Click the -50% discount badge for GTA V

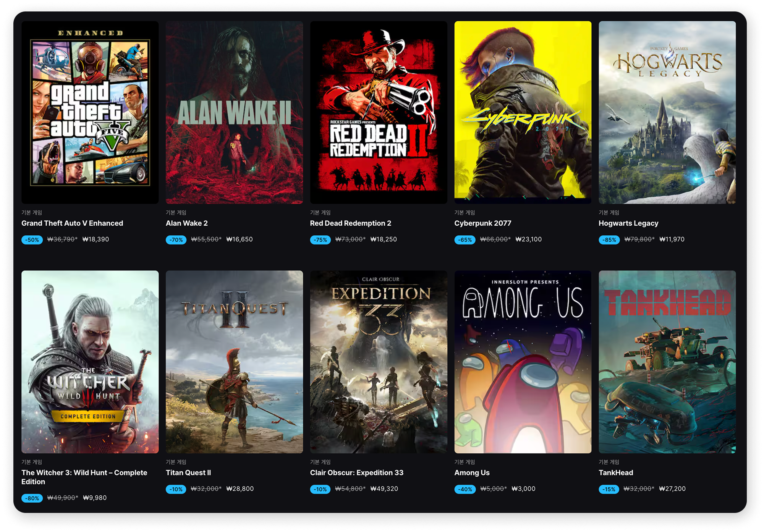click(32, 240)
